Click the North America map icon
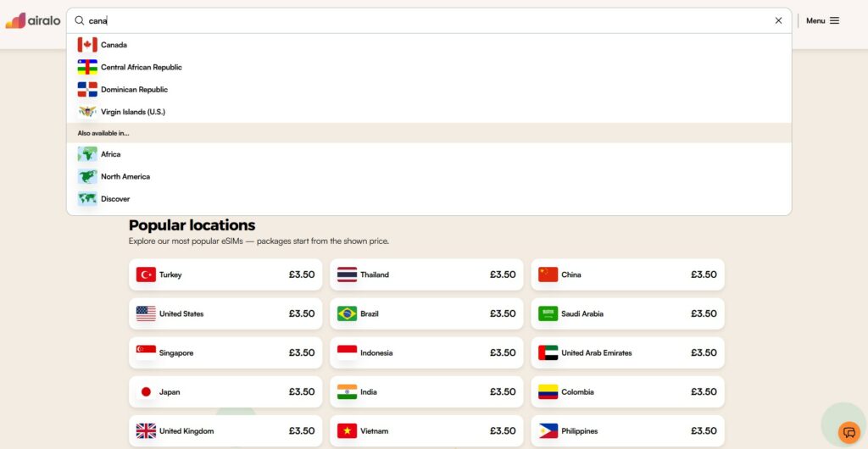 tap(87, 176)
